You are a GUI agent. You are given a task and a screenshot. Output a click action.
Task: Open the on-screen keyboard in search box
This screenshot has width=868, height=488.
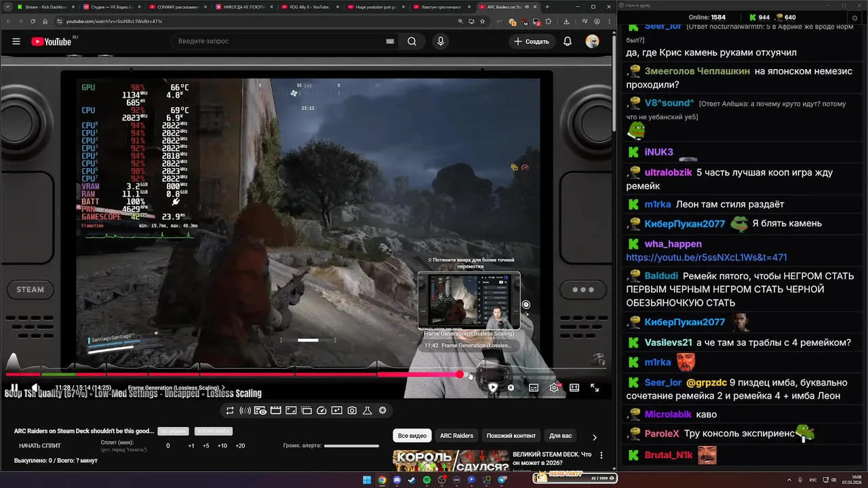390,41
